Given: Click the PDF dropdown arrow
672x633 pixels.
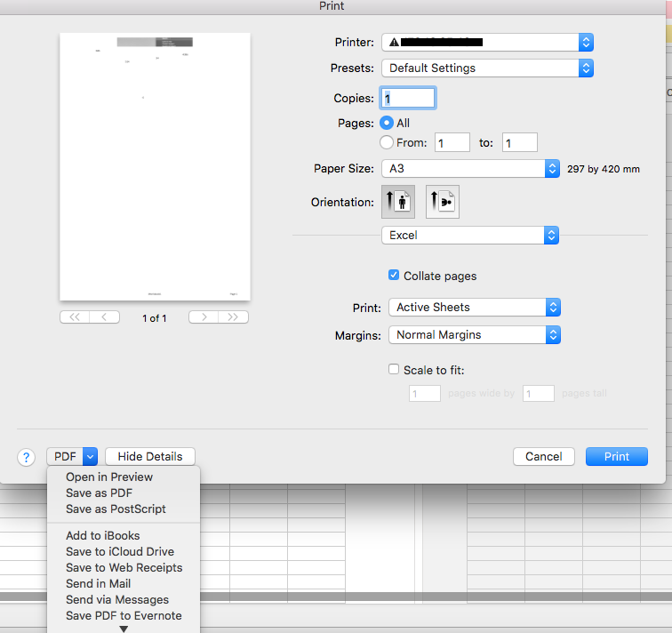Looking at the screenshot, I should tap(91, 456).
